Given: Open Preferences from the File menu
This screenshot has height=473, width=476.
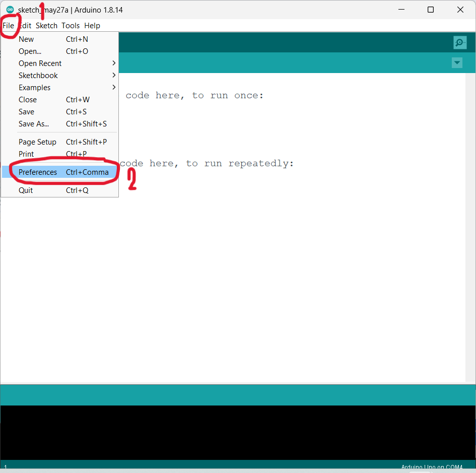Looking at the screenshot, I should pos(59,172).
